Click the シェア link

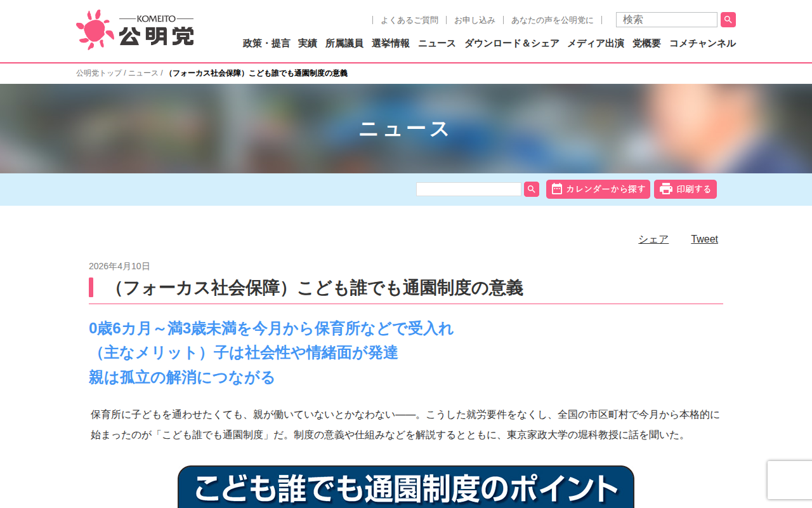click(653, 239)
